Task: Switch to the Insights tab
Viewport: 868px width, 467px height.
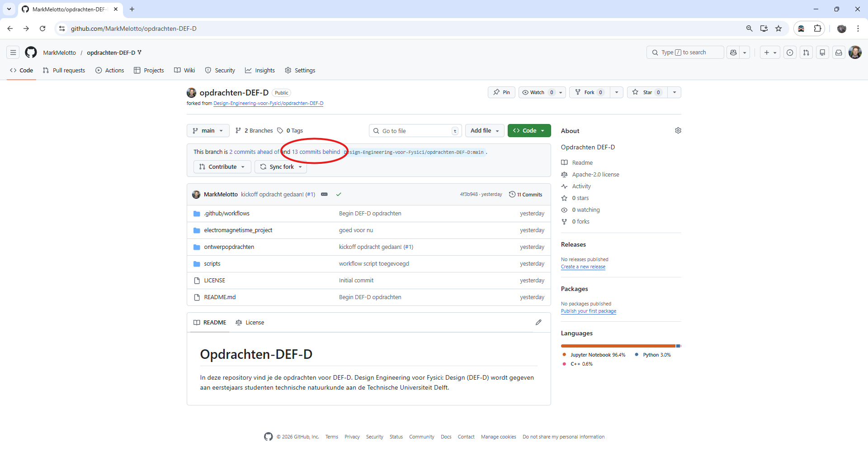Action: coord(260,70)
